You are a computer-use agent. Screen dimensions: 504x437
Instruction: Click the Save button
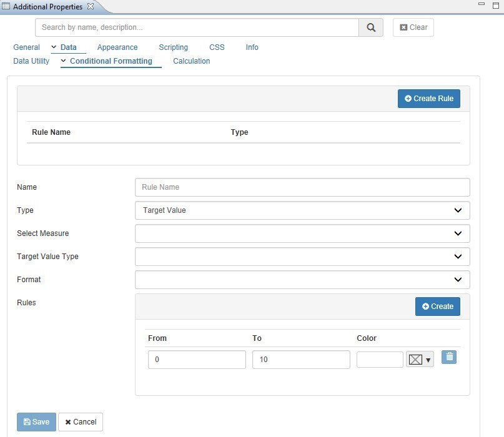tap(36, 422)
